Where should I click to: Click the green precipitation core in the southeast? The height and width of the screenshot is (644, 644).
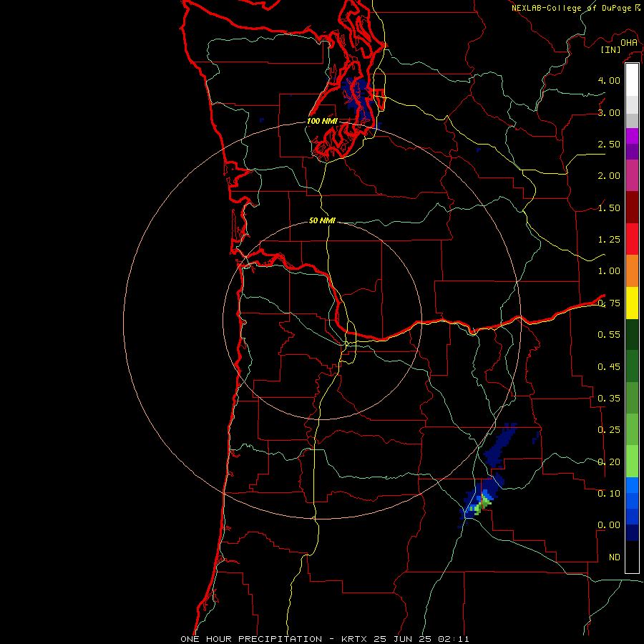(482, 506)
